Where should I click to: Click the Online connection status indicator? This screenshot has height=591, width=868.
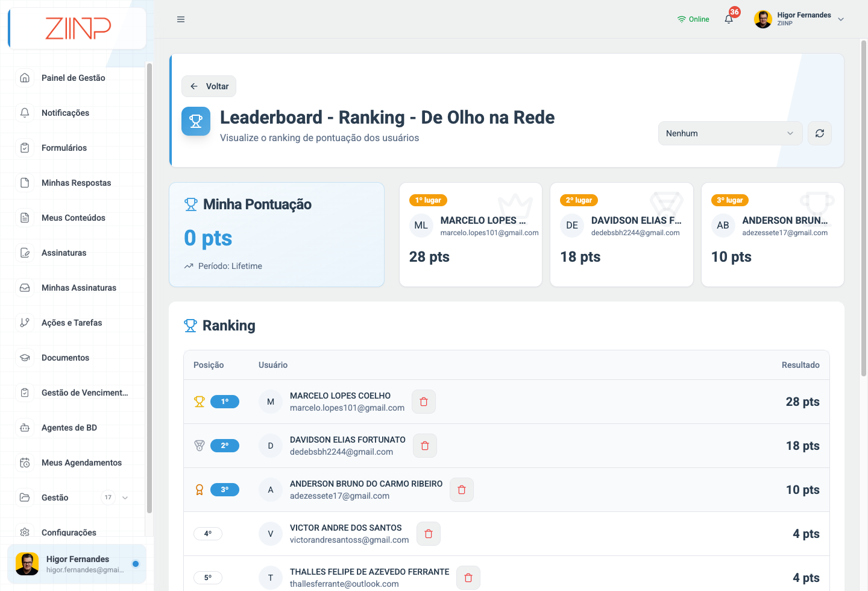tap(693, 19)
